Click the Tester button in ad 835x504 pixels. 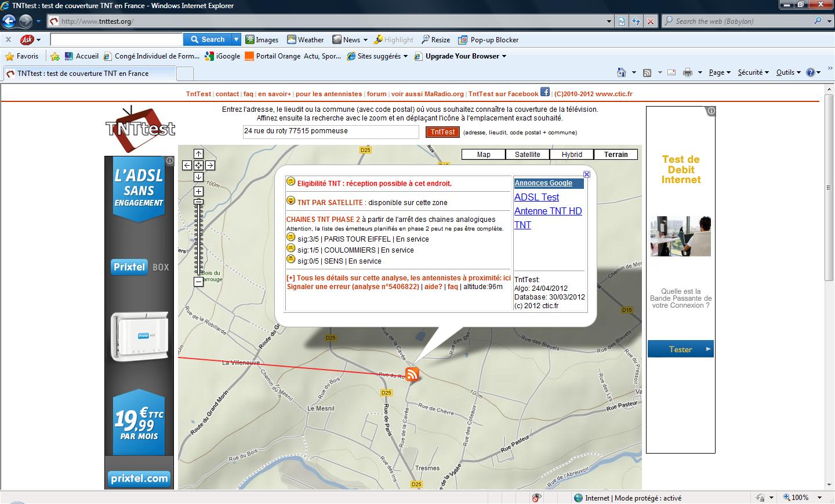[680, 349]
